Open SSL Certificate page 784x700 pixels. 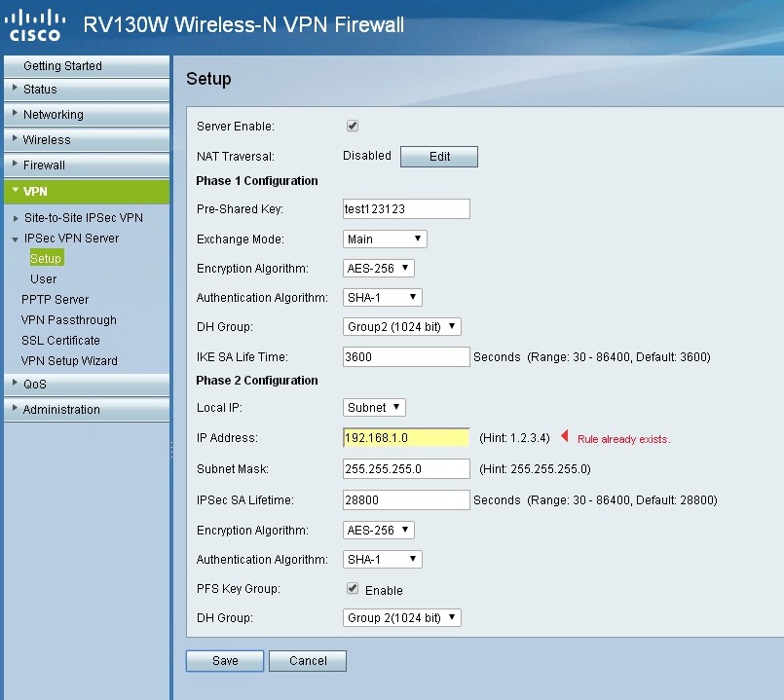pos(60,341)
